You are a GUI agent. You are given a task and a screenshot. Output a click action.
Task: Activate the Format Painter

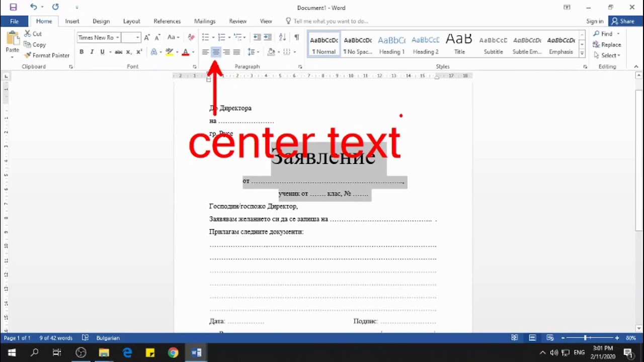pos(47,55)
